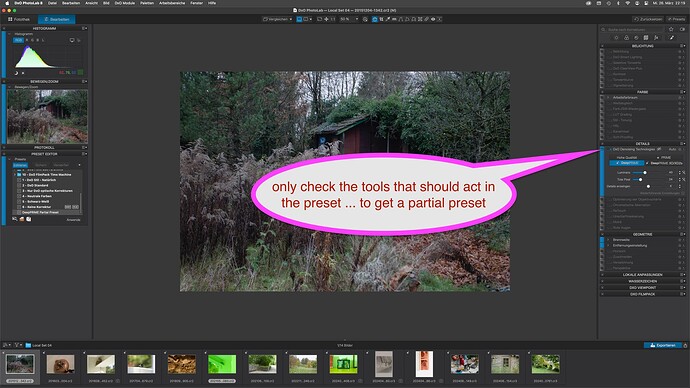Image resolution: width=690 pixels, height=388 pixels.
Task: Click the new preset folder icon
Action: coord(22,219)
